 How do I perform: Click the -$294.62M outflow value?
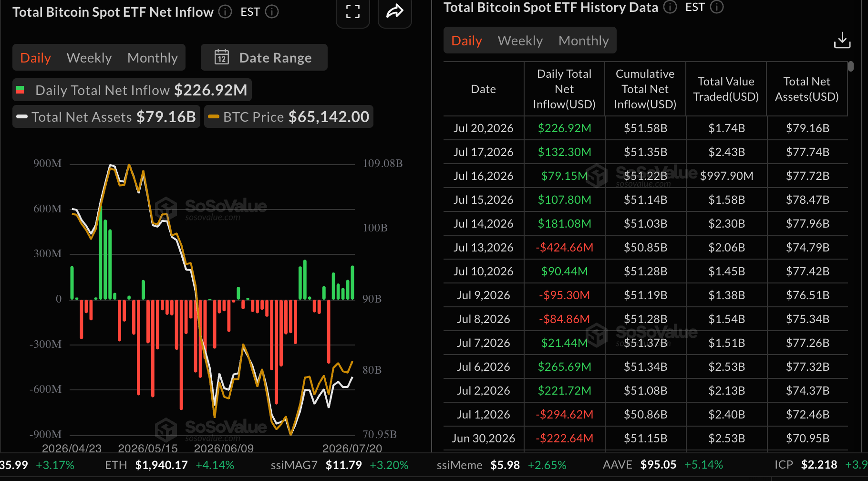tap(565, 415)
